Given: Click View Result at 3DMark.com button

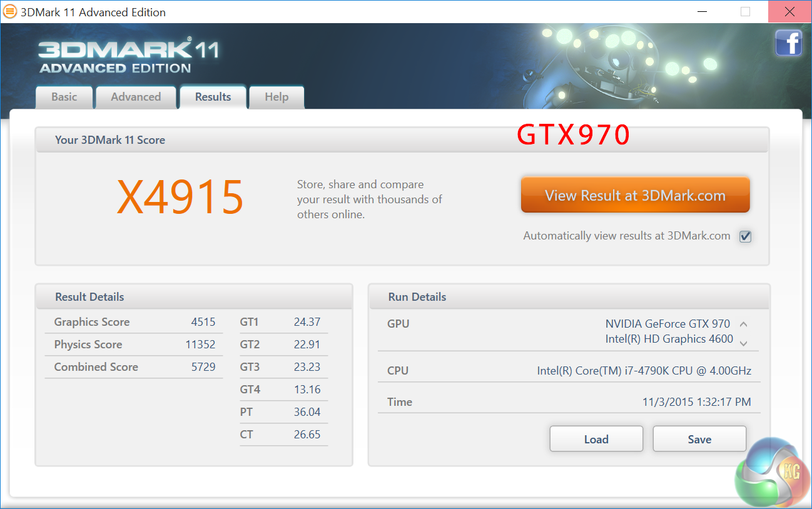Looking at the screenshot, I should (635, 195).
